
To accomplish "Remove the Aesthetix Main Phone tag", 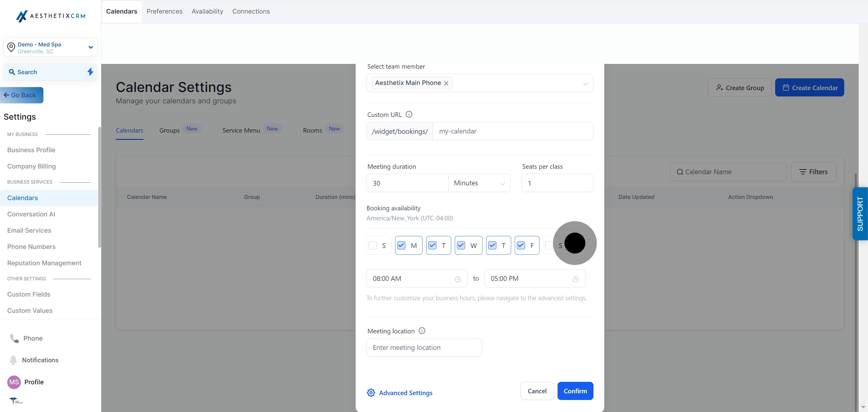I will pyautogui.click(x=446, y=83).
